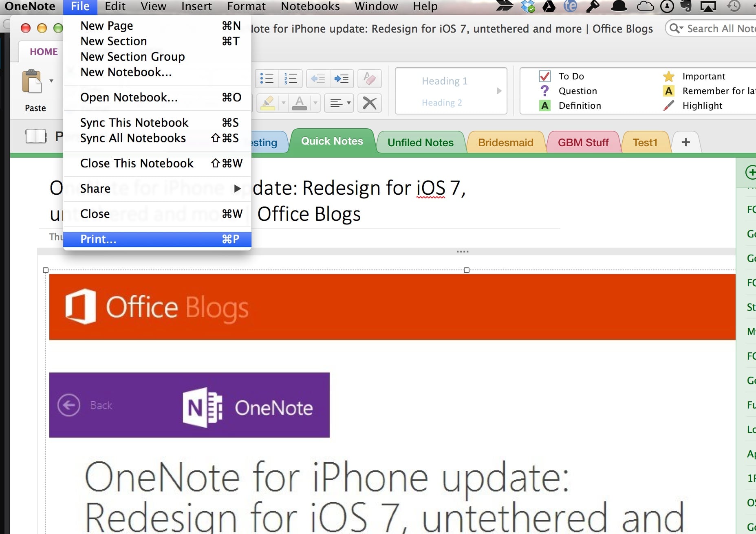This screenshot has height=534, width=756.
Task: Increase paragraph indent
Action: coord(342,78)
